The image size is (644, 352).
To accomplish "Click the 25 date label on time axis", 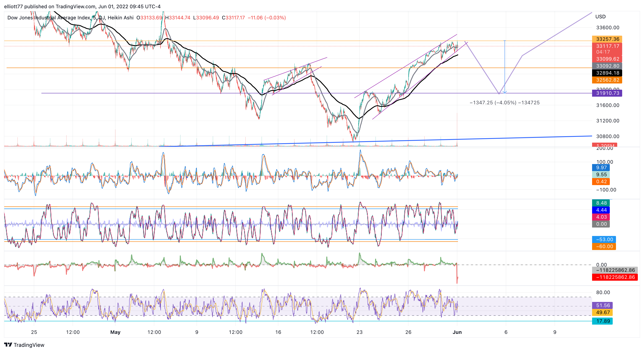I will [x=34, y=332].
